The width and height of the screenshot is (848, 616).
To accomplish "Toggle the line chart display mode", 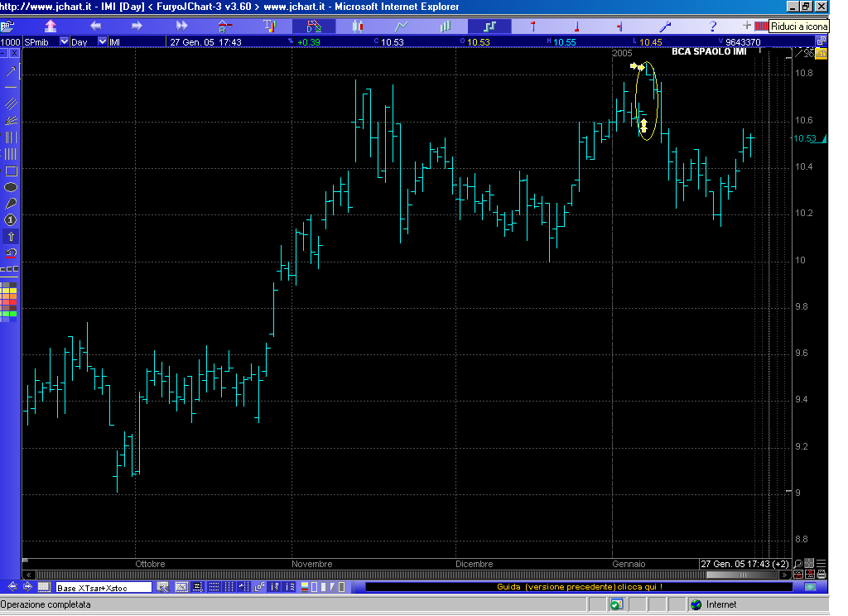I will point(402,26).
